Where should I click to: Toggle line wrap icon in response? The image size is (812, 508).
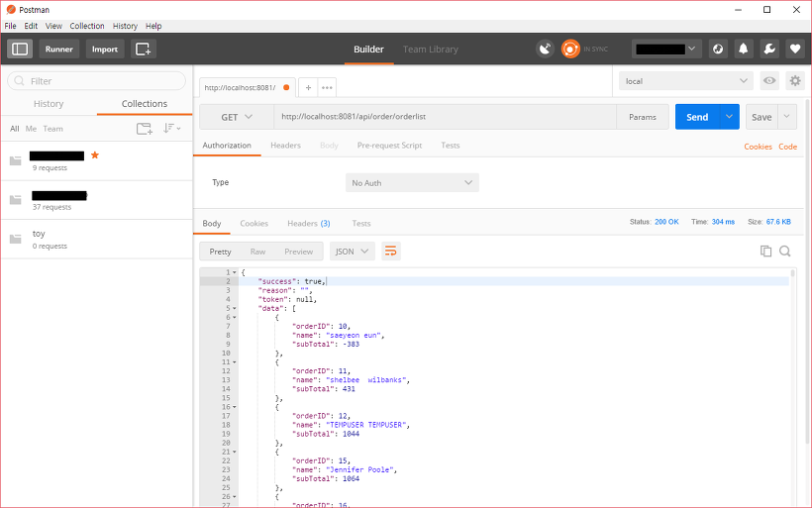(391, 252)
